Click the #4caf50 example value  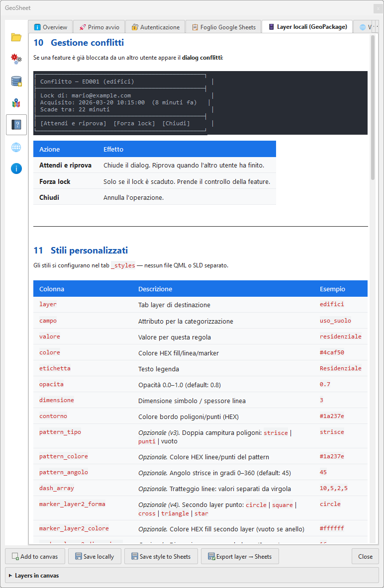point(332,352)
